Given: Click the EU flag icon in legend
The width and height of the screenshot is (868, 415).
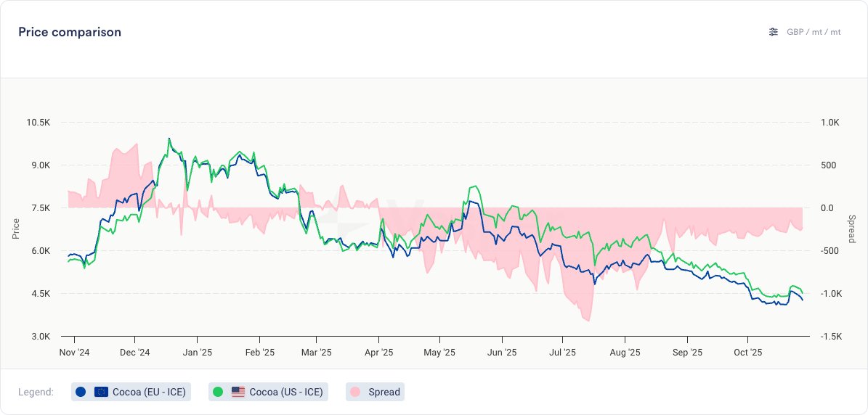Looking at the screenshot, I should pyautogui.click(x=101, y=392).
